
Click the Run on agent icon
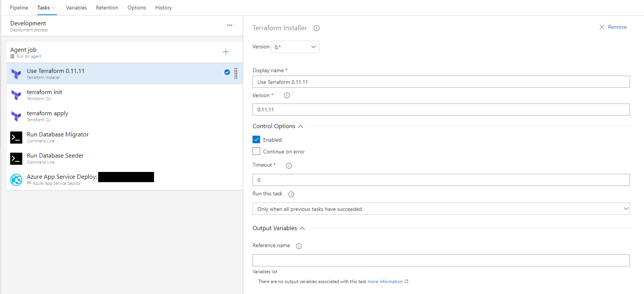point(12,56)
